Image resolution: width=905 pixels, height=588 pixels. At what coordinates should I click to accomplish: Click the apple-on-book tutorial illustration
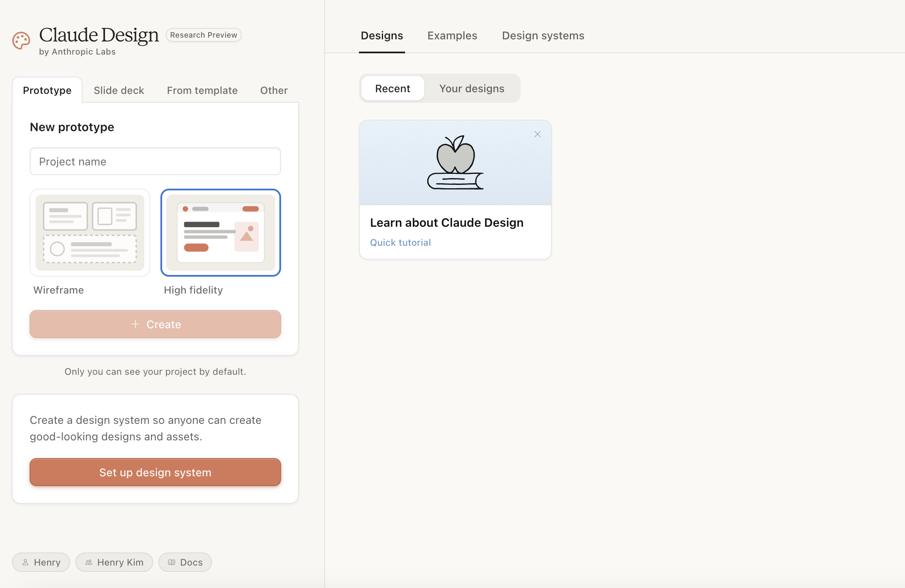click(455, 163)
